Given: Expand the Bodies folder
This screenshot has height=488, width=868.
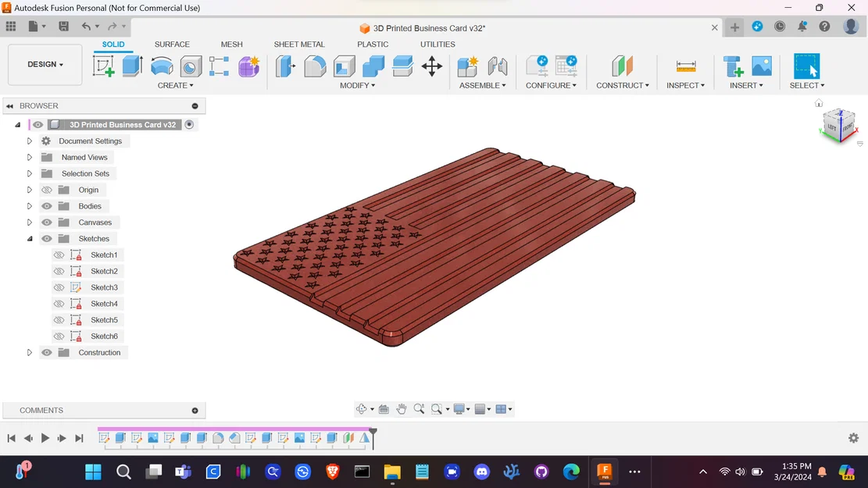Looking at the screenshot, I should tap(30, 206).
